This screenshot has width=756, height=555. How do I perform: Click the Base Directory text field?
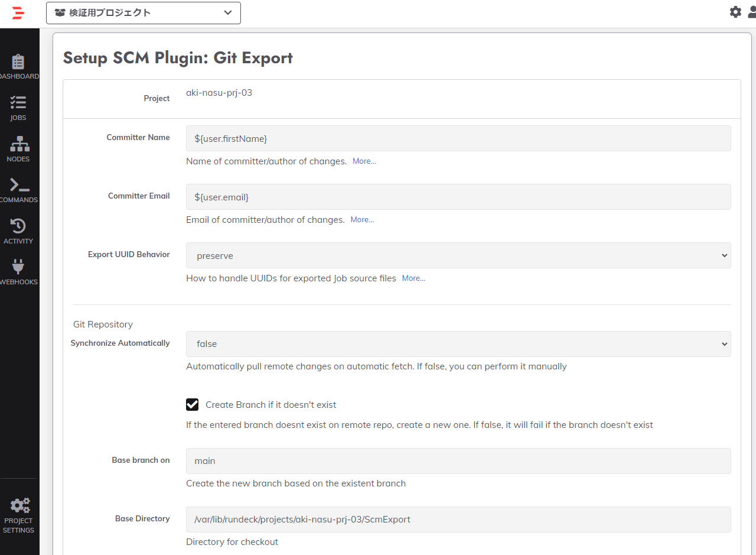point(458,520)
